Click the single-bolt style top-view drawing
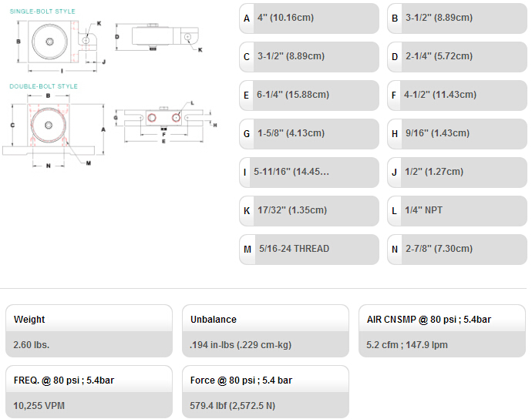The image size is (532, 419). [61, 46]
